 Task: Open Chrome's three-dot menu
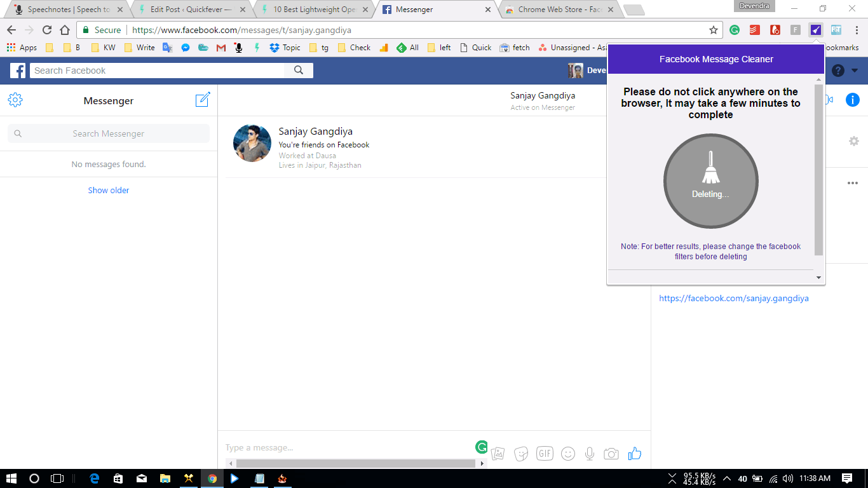856,30
